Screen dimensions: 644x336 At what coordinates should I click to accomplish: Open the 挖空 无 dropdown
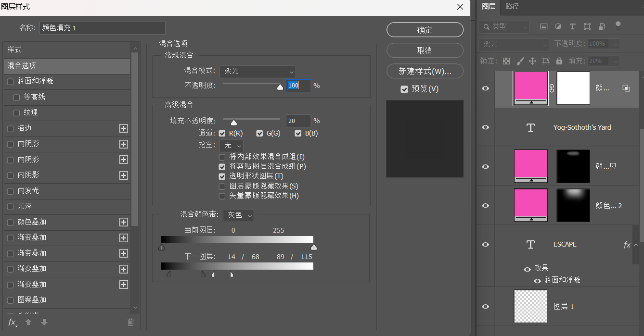232,145
